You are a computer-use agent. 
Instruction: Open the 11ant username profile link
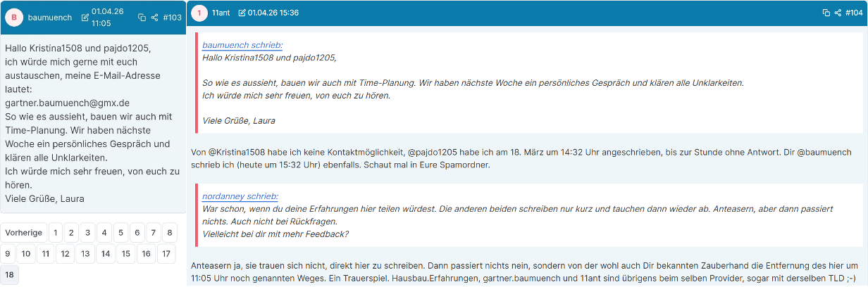pyautogui.click(x=221, y=13)
